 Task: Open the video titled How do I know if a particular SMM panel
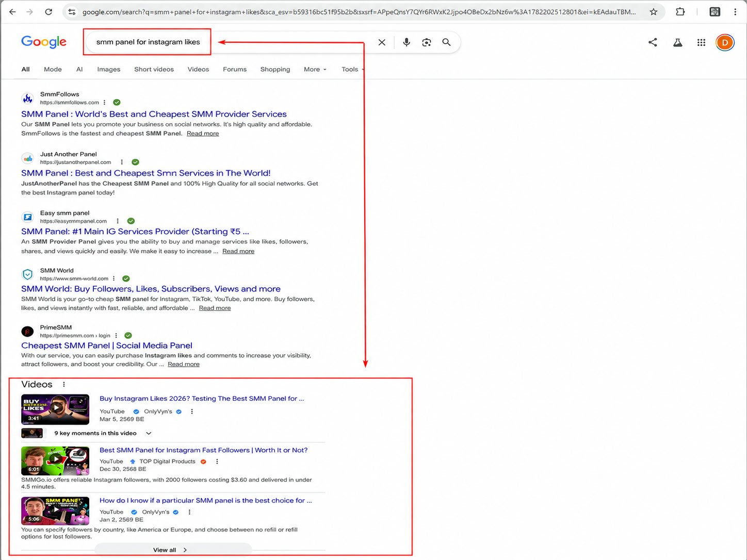tap(205, 501)
